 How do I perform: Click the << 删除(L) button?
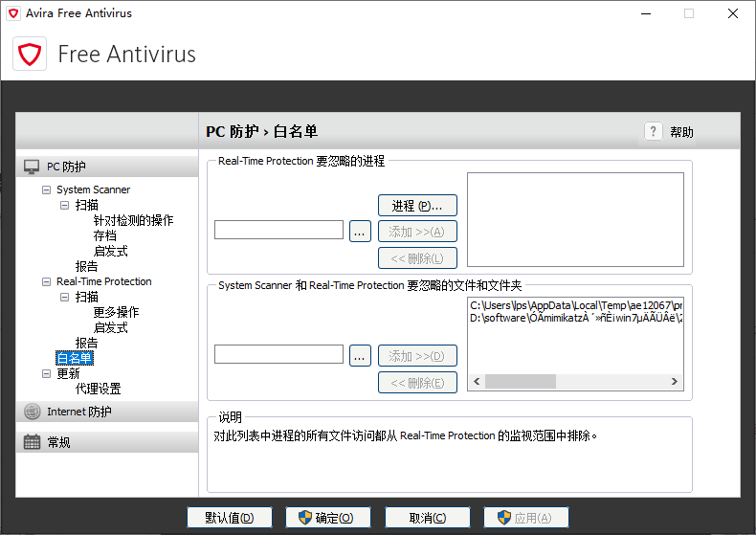pyautogui.click(x=417, y=258)
